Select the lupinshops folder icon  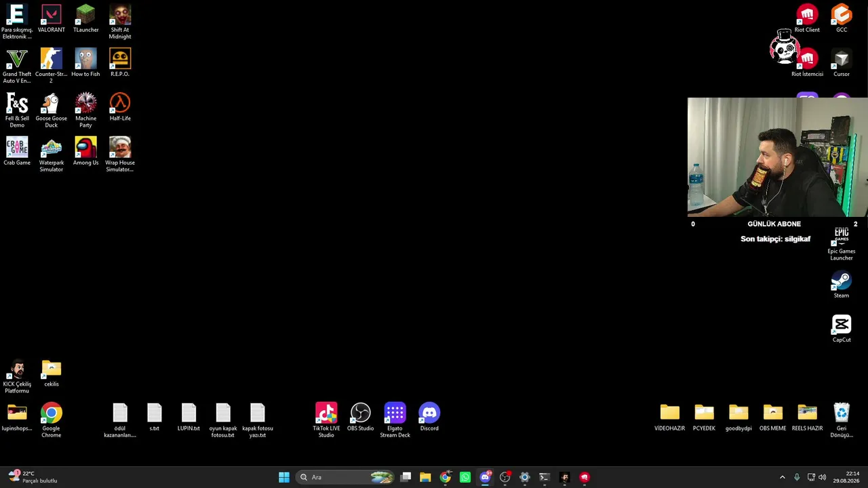(x=17, y=418)
